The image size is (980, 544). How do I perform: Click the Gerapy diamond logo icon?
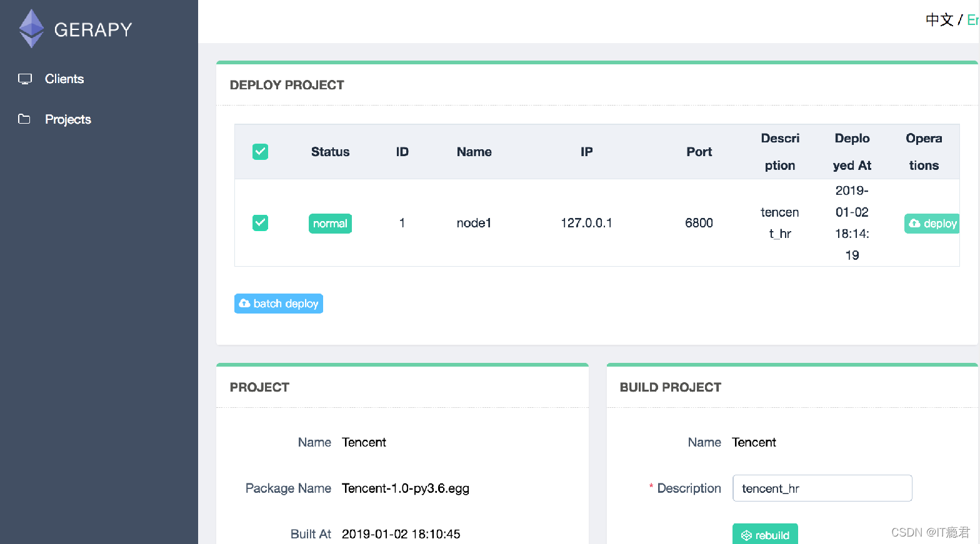coord(31,29)
